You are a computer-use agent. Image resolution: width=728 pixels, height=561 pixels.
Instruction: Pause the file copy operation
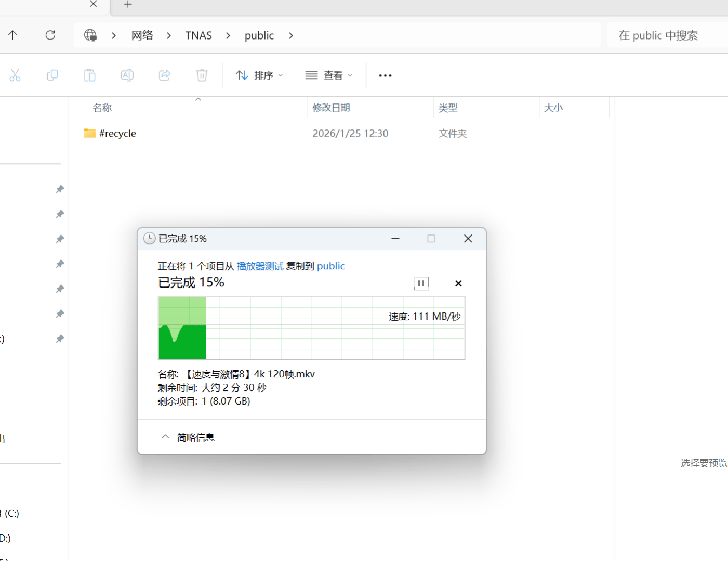[421, 283]
